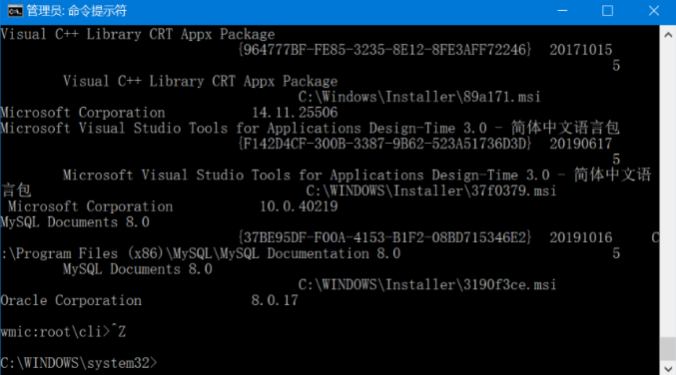The image size is (676, 375).
Task: Maximize the Command Prompt window
Action: click(x=607, y=11)
